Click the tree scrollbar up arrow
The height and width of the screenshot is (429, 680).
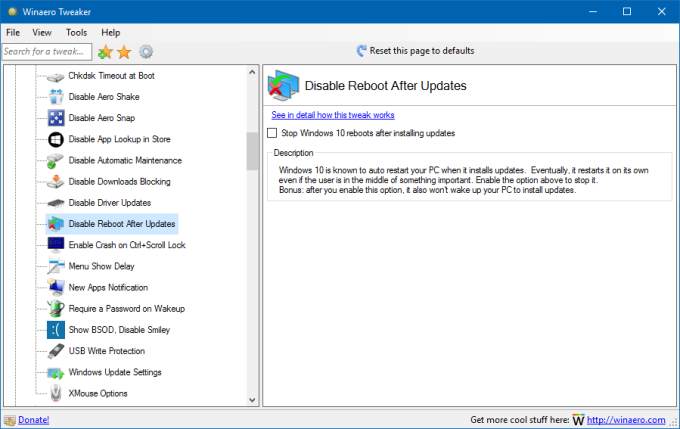point(252,72)
